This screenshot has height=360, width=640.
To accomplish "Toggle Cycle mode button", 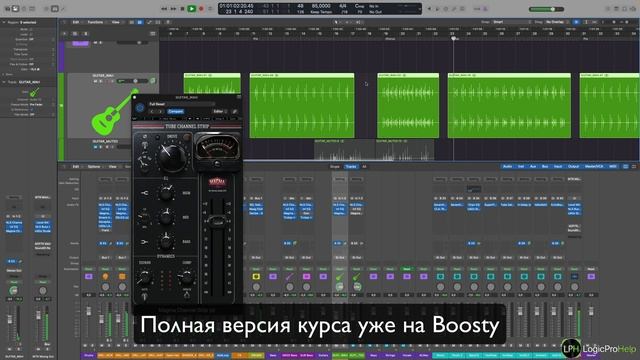I will pyautogui.click(x=211, y=9).
